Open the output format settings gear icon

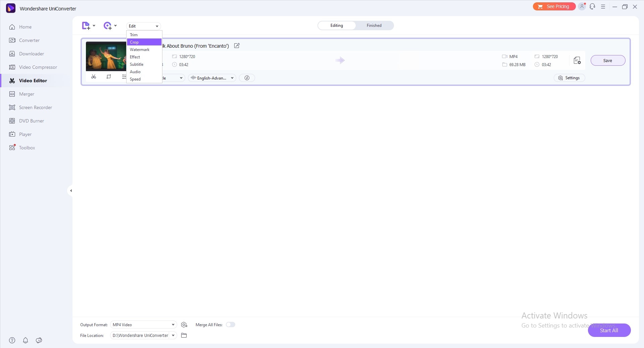point(184,325)
